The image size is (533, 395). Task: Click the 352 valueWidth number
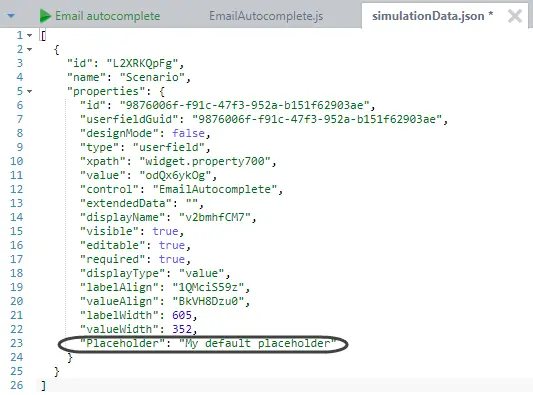[182, 329]
